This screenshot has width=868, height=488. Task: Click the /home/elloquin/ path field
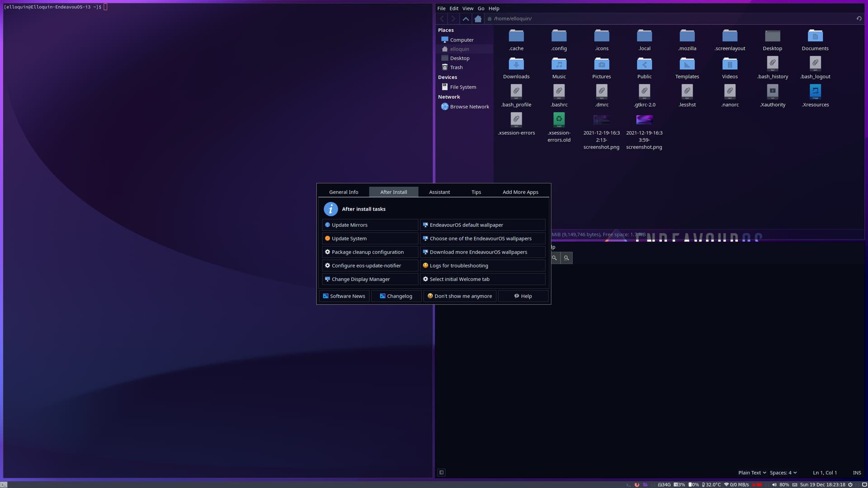(x=669, y=19)
